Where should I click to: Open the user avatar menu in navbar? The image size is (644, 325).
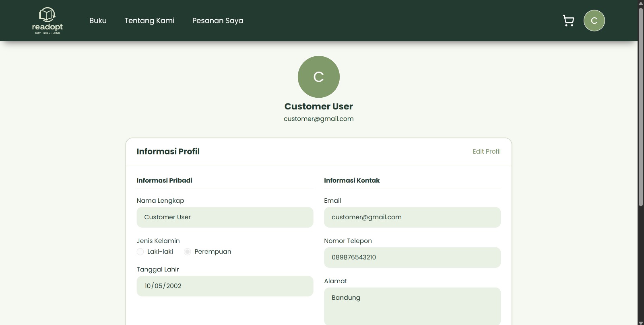coord(594,21)
